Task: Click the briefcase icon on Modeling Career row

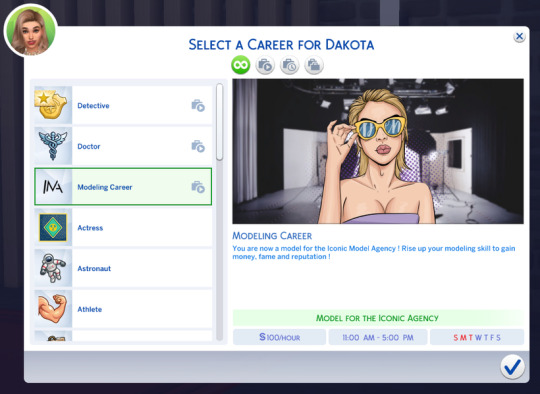Action: 198,187
